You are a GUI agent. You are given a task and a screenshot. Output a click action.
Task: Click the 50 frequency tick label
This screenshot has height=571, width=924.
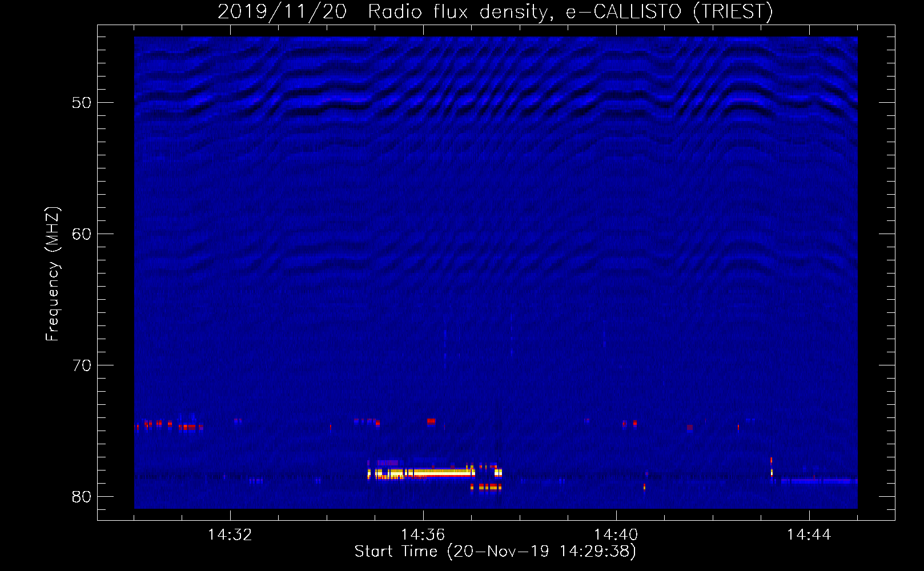82,103
